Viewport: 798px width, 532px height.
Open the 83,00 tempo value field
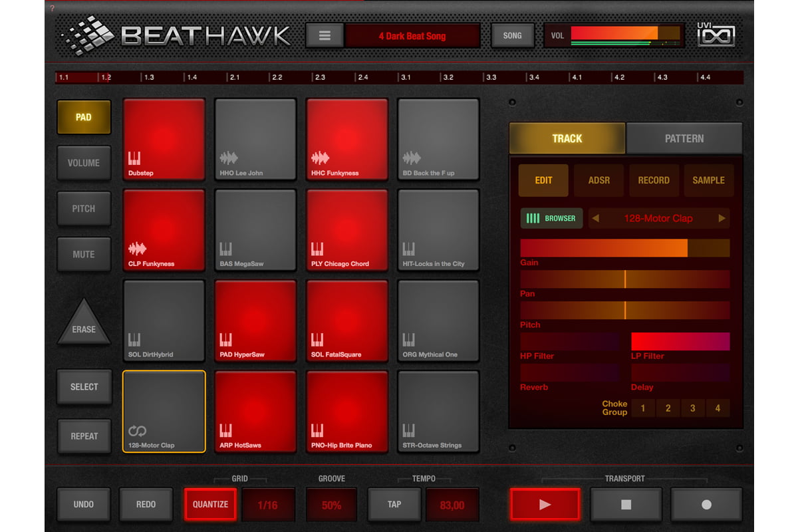[x=452, y=505]
